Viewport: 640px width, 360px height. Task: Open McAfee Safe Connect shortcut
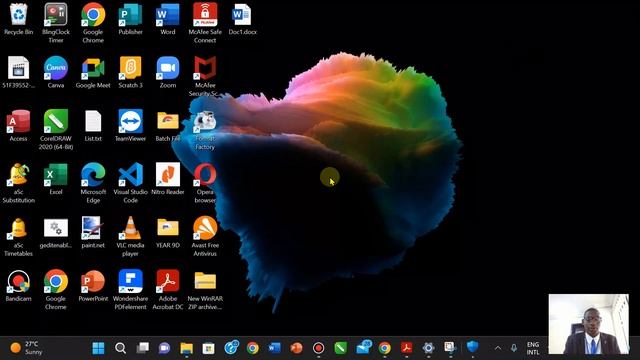click(205, 23)
